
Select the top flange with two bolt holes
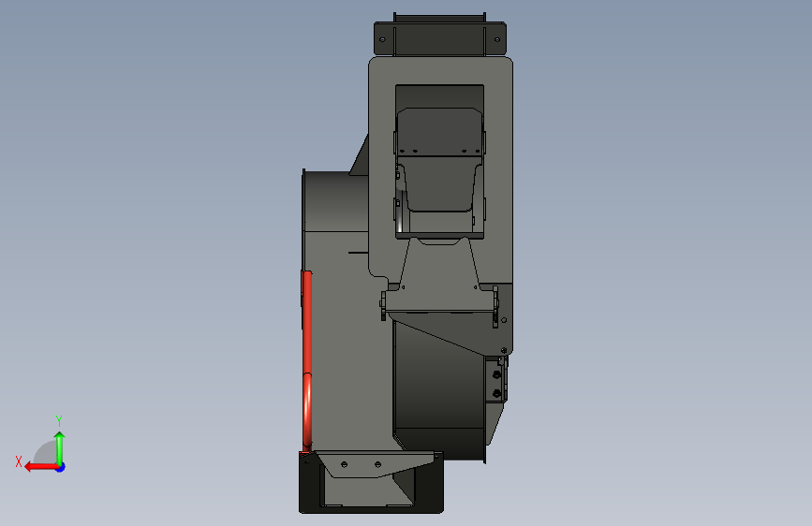pos(439,38)
